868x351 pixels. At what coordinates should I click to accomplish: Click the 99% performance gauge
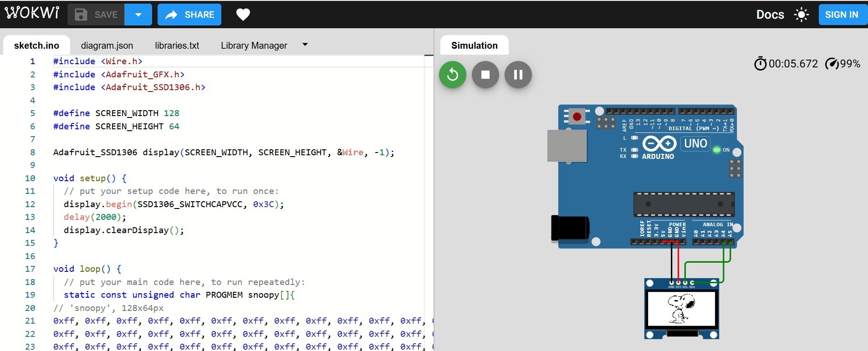point(842,64)
